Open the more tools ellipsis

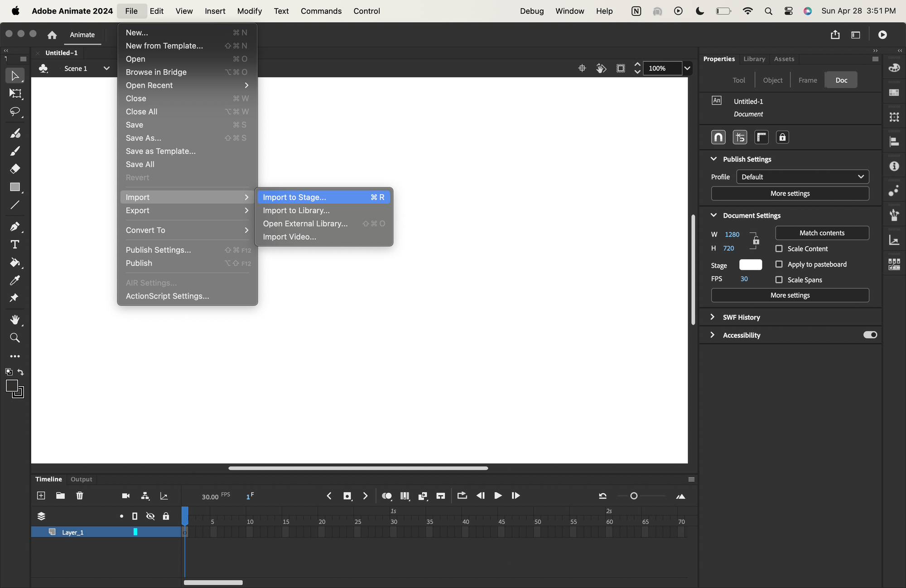click(x=15, y=356)
